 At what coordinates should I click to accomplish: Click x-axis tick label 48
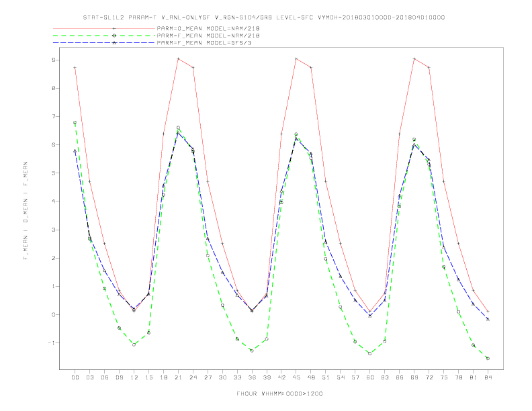coord(311,377)
